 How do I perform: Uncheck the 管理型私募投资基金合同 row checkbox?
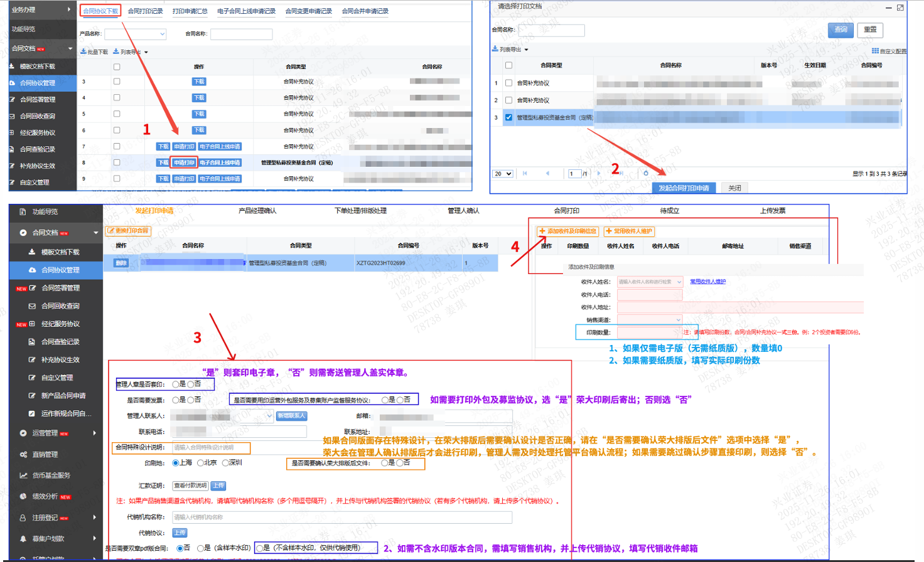pos(508,117)
